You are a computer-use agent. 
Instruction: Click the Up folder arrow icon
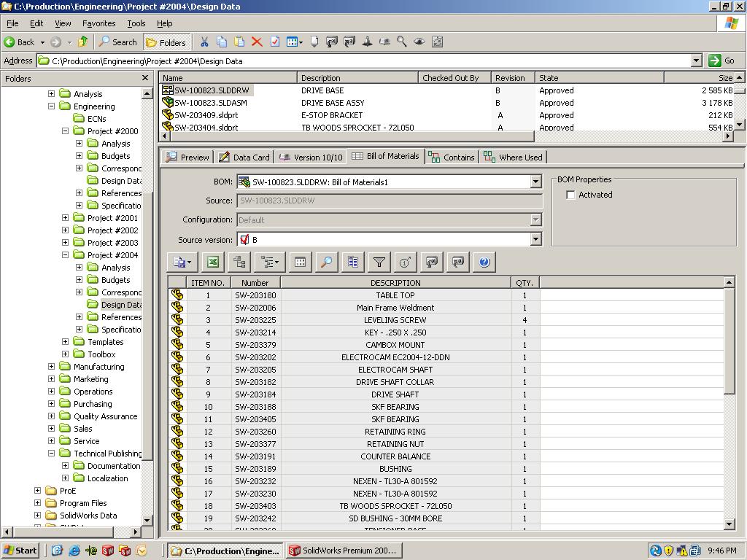83,42
